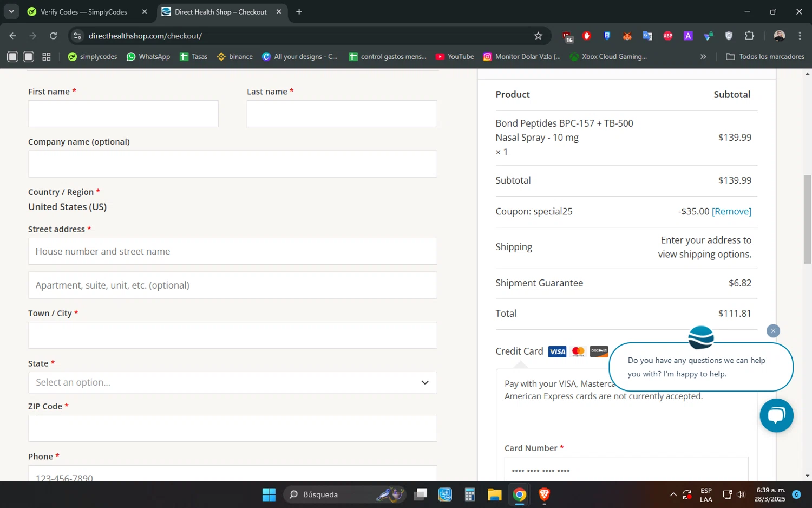Click the Chrome taskbar icon
Viewport: 812px width, 508px height.
[520, 494]
